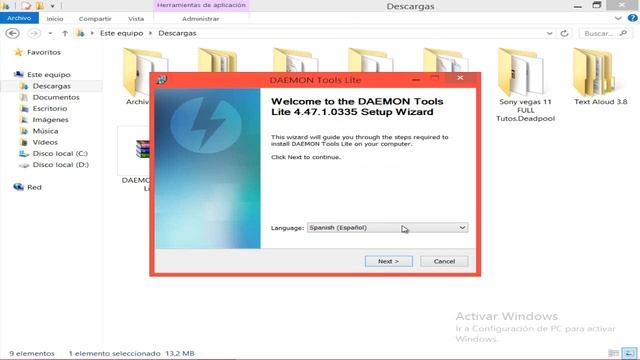Viewport: 640px width, 360px height.
Task: Click Next in DAEMON Tools setup wizard
Action: click(x=389, y=261)
